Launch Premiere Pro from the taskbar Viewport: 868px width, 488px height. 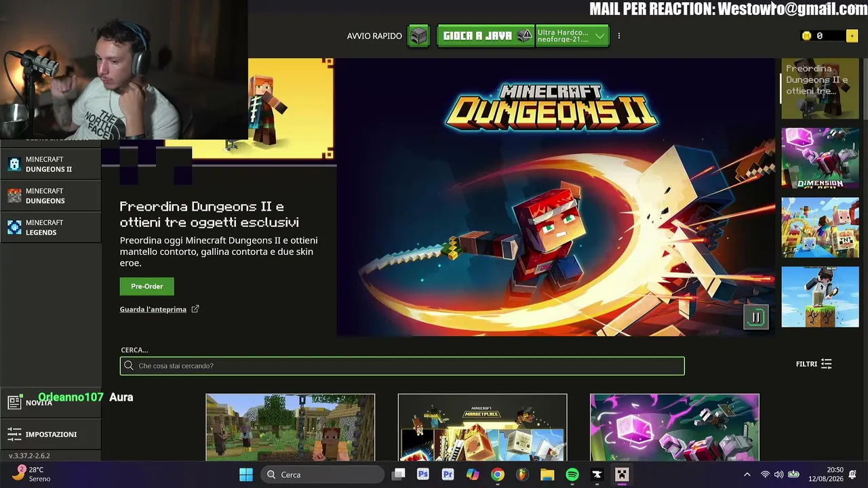pyautogui.click(x=448, y=474)
